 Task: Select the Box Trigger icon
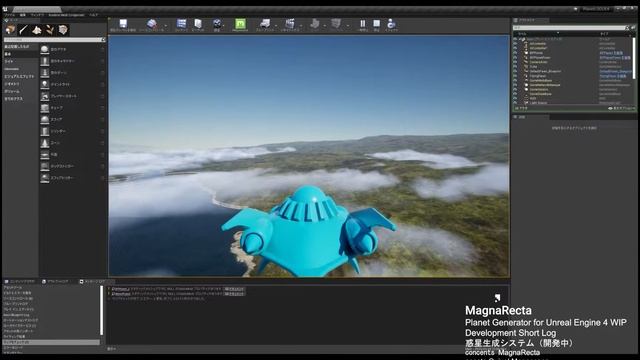point(44,166)
